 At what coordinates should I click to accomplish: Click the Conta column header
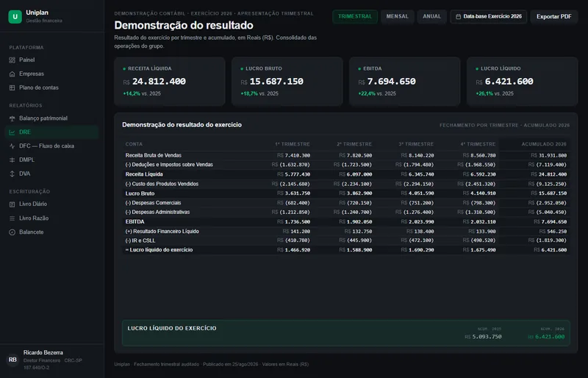(134, 144)
